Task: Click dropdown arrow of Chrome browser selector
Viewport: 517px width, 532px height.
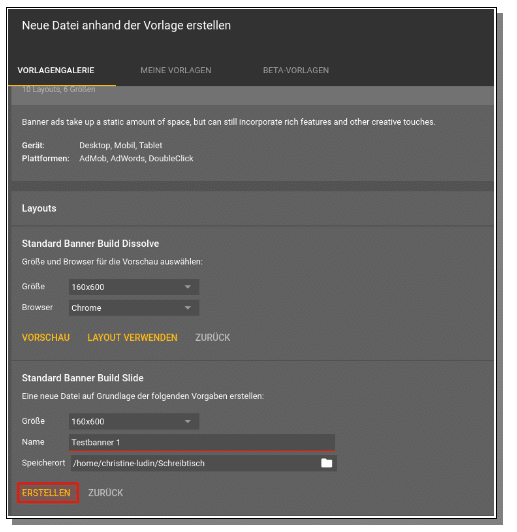Action: coord(188,308)
